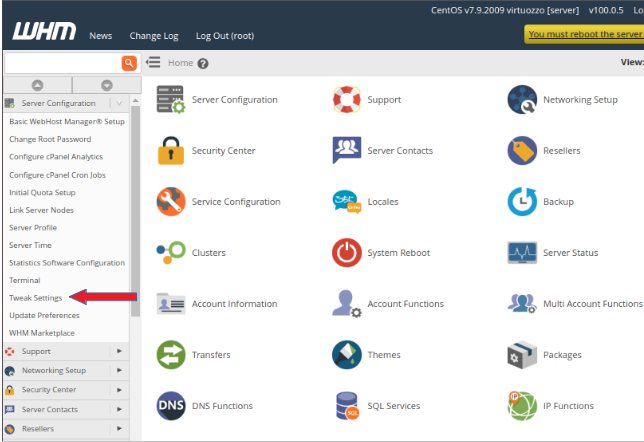Expand the Server Contacts sidebar section arrow
The width and height of the screenshot is (644, 442).
(120, 409)
